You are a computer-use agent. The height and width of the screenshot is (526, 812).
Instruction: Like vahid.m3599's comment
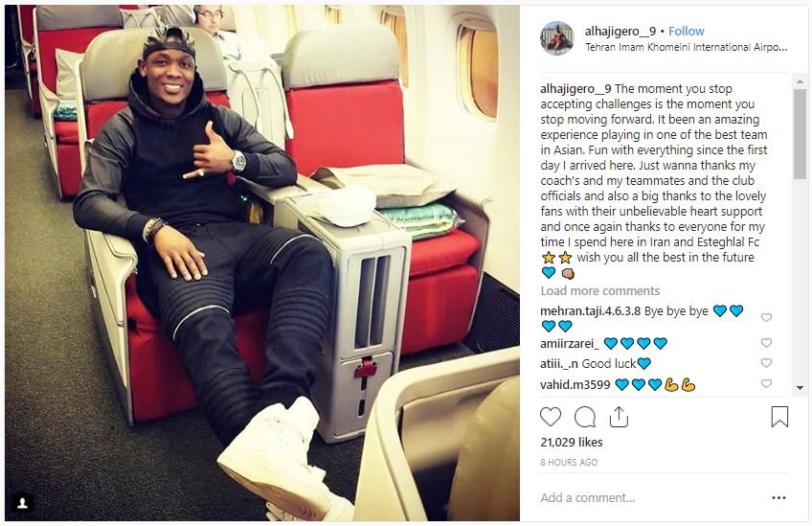[766, 383]
